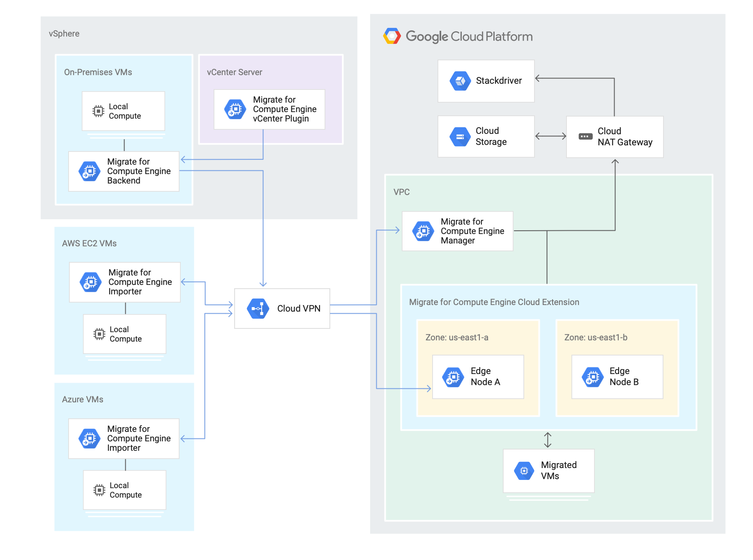Click the vSphere group label

click(x=64, y=34)
